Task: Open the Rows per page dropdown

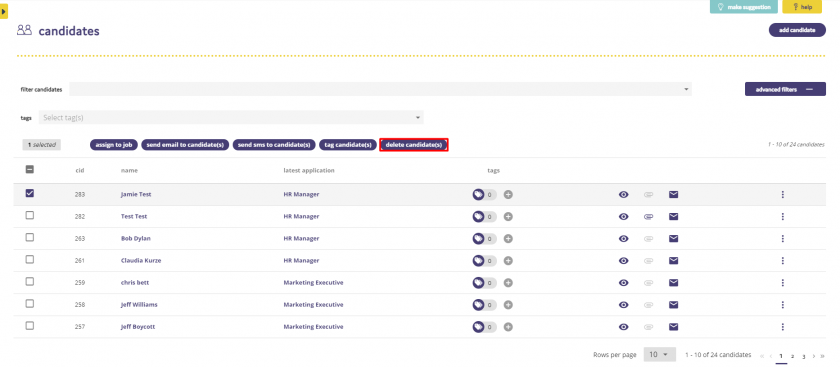Action: (659, 355)
